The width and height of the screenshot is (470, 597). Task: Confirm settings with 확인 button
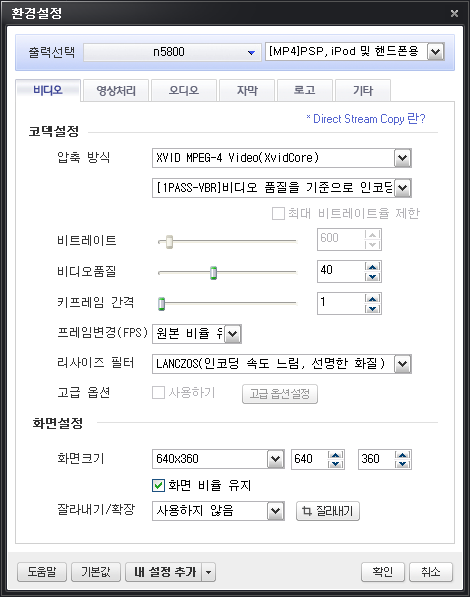pos(383,572)
